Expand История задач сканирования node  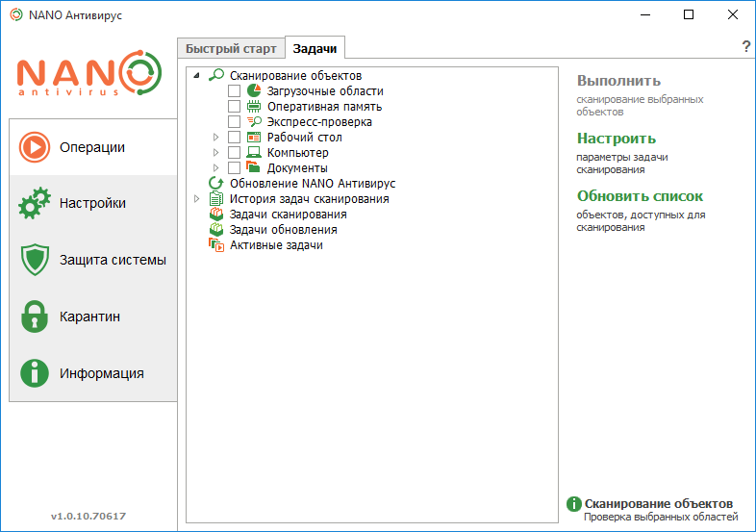tap(196, 199)
